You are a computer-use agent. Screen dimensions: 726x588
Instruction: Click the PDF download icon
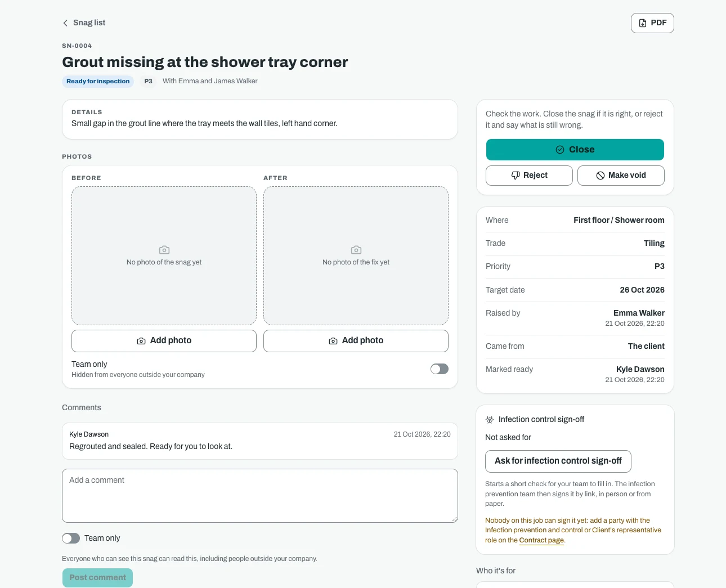tap(643, 23)
